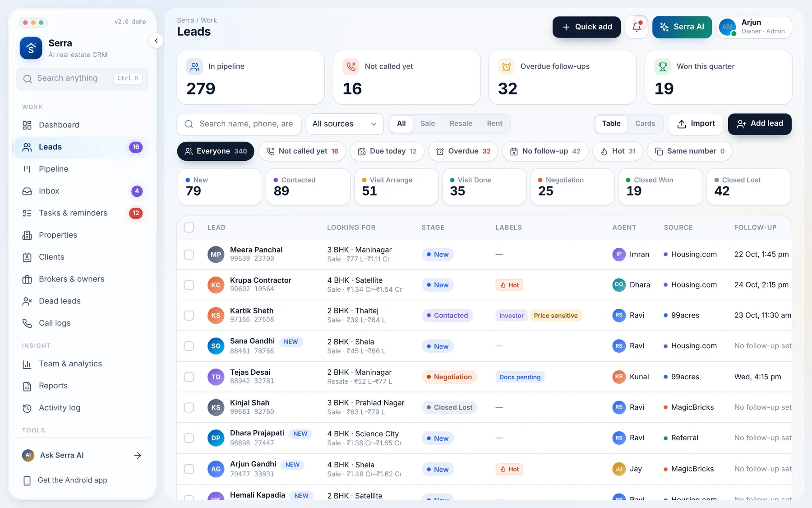This screenshot has height=508, width=812.
Task: Check the Kartik Sheth lead row
Action: pyautogui.click(x=189, y=316)
